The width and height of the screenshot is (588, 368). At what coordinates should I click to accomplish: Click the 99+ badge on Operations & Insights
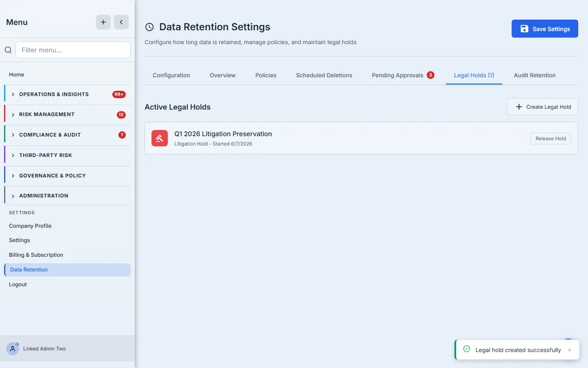coord(119,94)
